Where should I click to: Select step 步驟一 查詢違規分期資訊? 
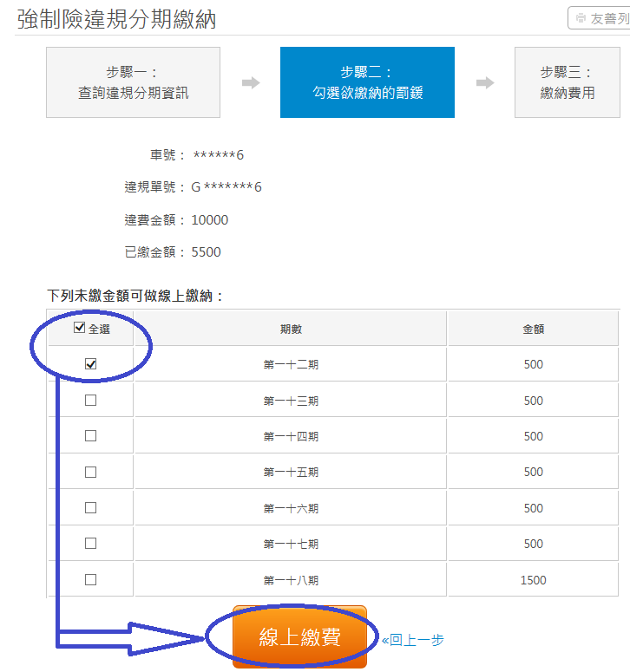(133, 82)
